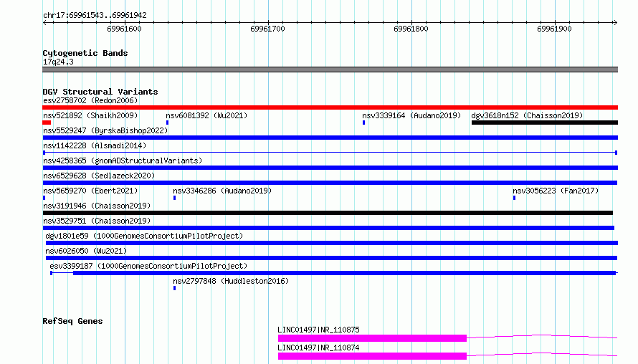Select the magenta NR_110875 exon block
Image resolution: width=638 pixels, height=364 pixels.
372,338
